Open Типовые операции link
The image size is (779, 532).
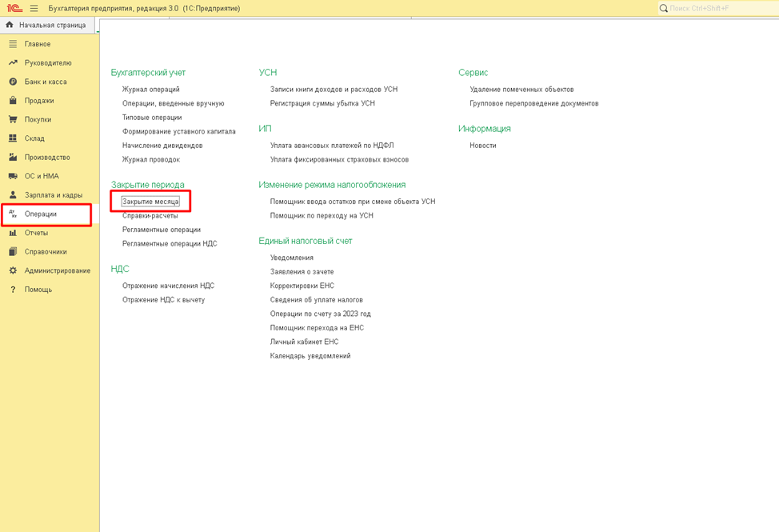(x=152, y=118)
